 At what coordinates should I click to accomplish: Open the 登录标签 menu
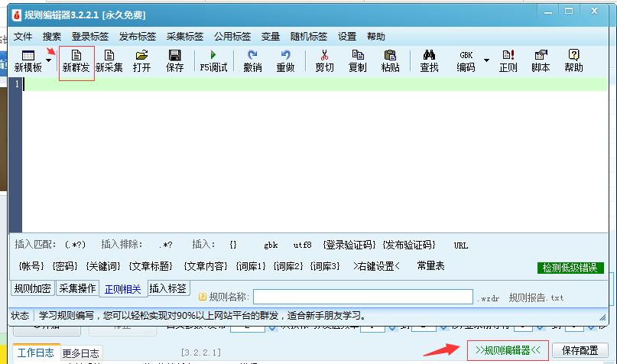[x=90, y=36]
